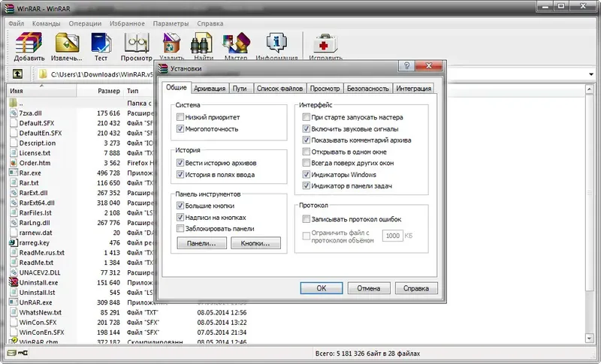Image resolution: width=601 pixels, height=364 pixels.
Task: Enable Записывать протокол ошибок checkbox
Action: 307,219
